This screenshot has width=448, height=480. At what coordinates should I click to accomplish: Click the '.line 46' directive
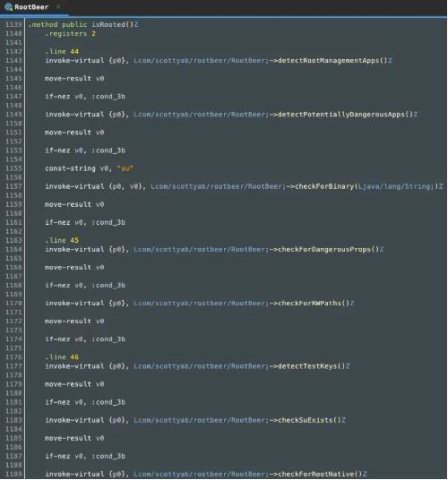(62, 357)
